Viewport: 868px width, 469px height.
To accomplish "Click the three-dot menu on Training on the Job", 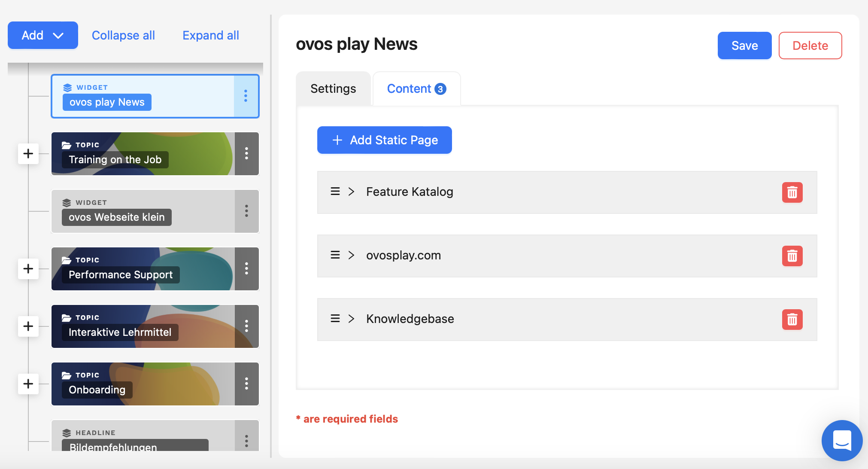I will click(247, 154).
